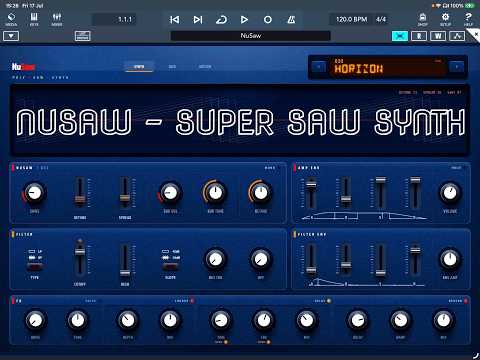The image size is (480, 360).
Task: Enable the metronome click icon
Action: point(291,20)
